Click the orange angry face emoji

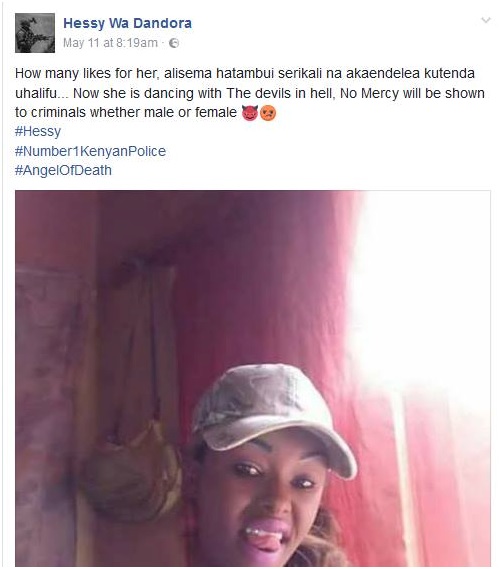click(268, 113)
